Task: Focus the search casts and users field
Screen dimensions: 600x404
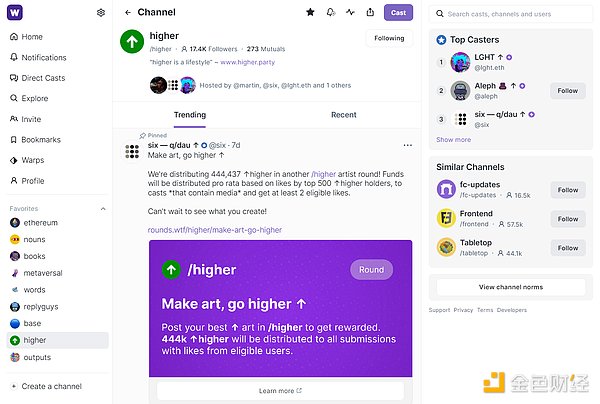Action: 511,14
